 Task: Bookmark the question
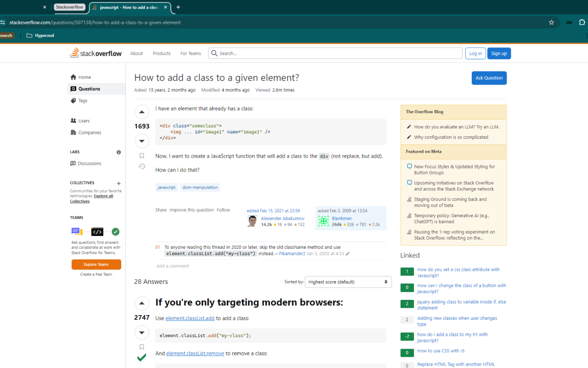tap(141, 156)
